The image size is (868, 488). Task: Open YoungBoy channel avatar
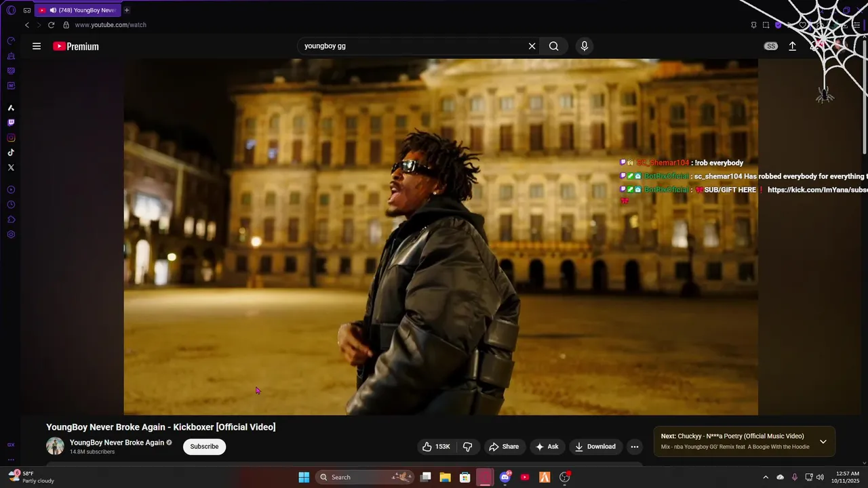coord(55,446)
